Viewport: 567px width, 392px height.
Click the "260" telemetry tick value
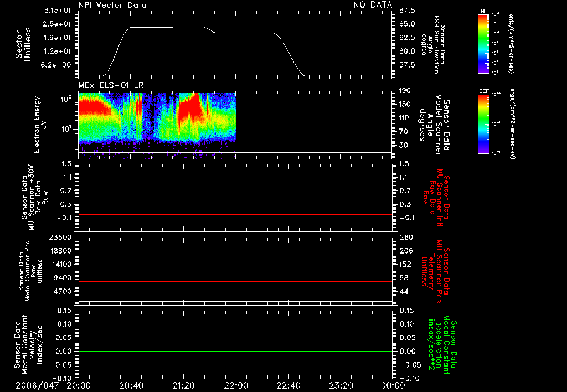405,238
